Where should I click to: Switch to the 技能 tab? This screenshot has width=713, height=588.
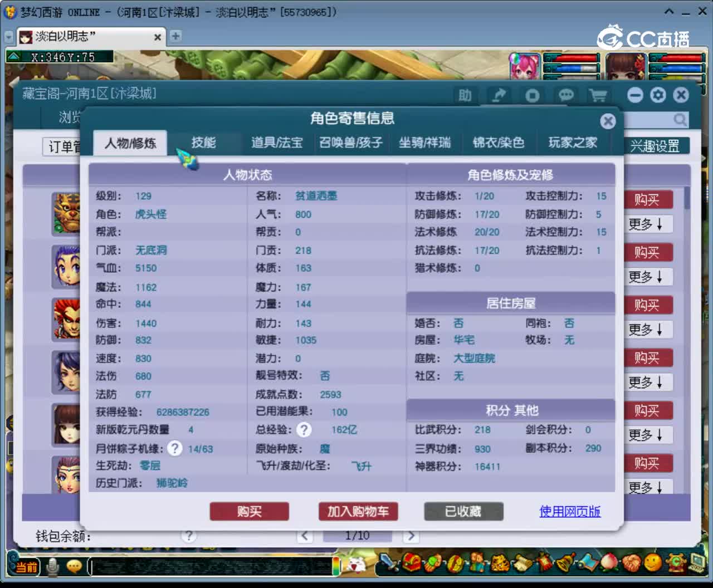point(203,143)
